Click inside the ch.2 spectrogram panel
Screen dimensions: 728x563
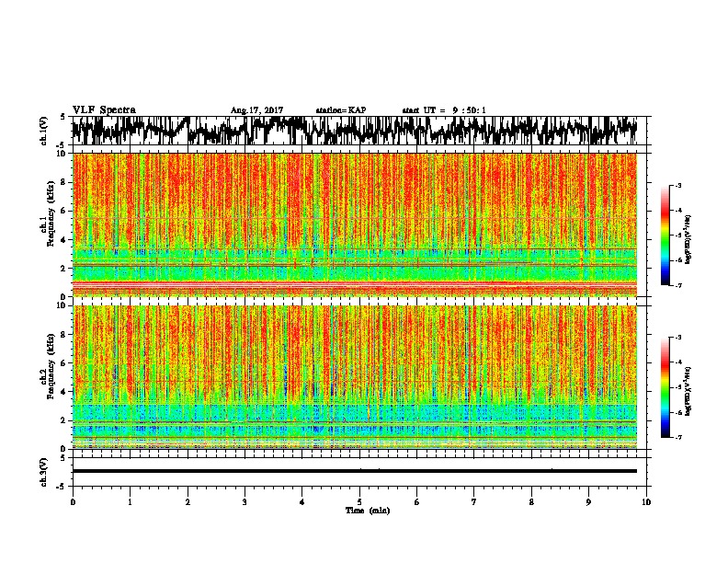click(x=355, y=377)
